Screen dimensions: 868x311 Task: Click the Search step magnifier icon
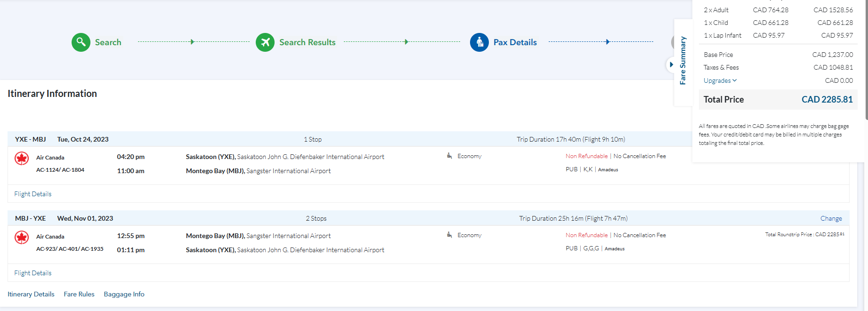coord(81,42)
